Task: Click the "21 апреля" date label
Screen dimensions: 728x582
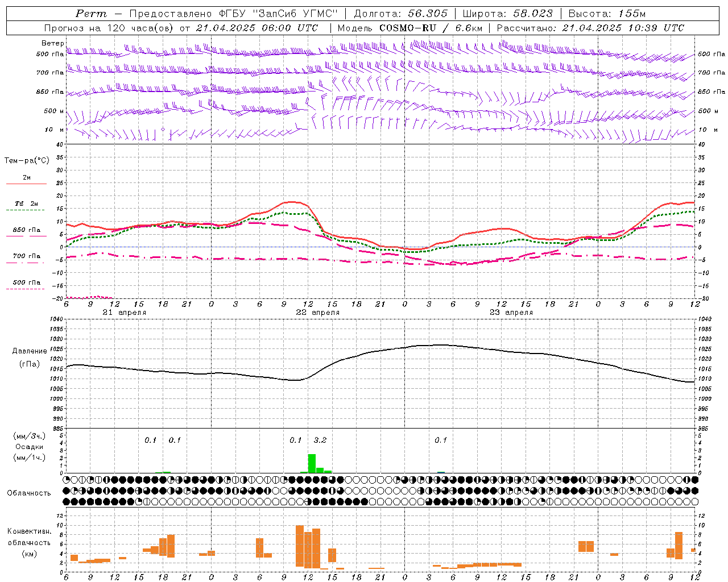Action: click(125, 313)
